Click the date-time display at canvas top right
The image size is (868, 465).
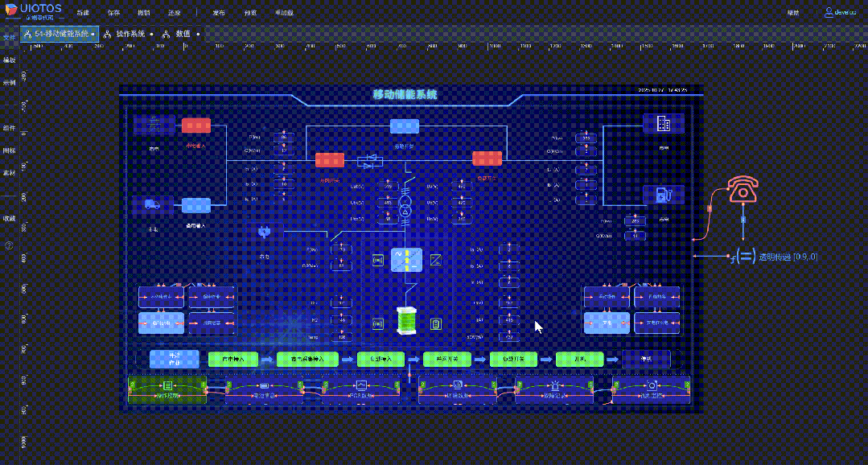click(x=663, y=89)
